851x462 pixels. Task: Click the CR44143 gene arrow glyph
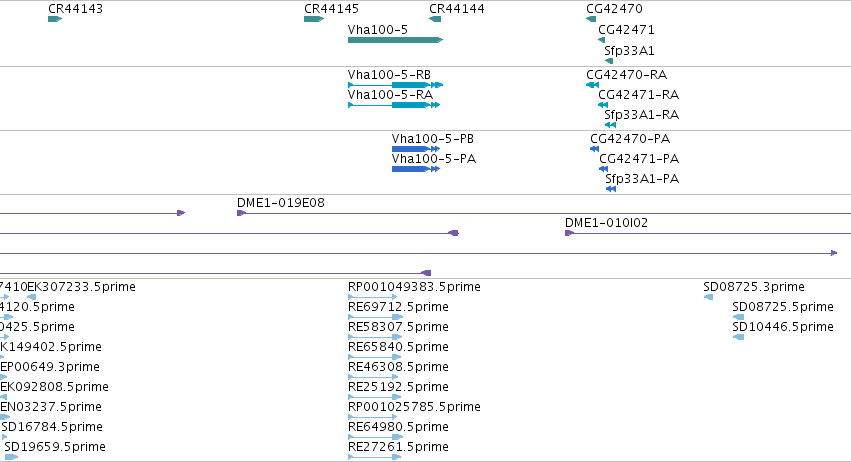pyautogui.click(x=55, y=19)
